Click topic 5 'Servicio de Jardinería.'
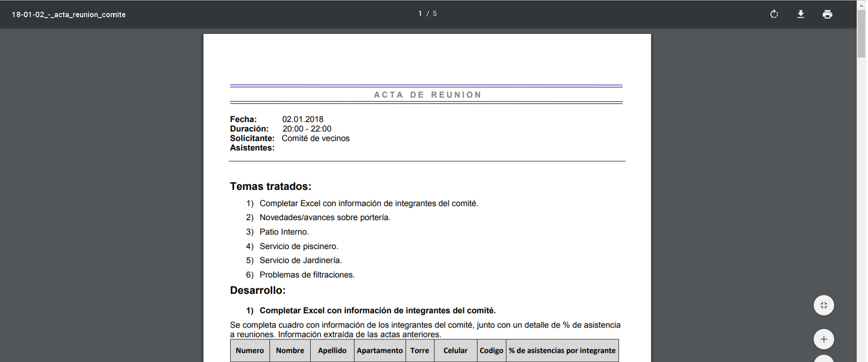The image size is (868, 362). point(301,260)
